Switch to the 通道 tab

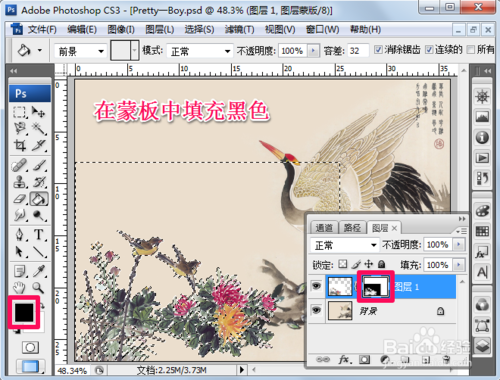324,228
